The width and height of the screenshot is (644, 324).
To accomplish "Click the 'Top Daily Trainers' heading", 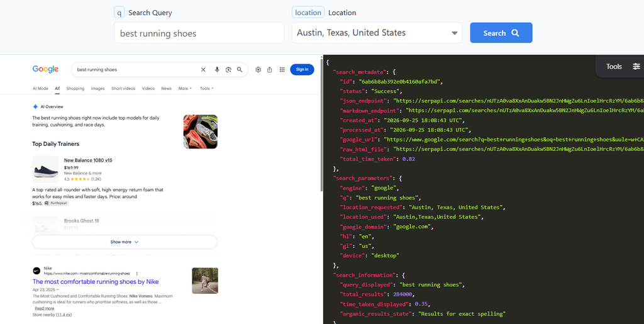I will tap(56, 144).
